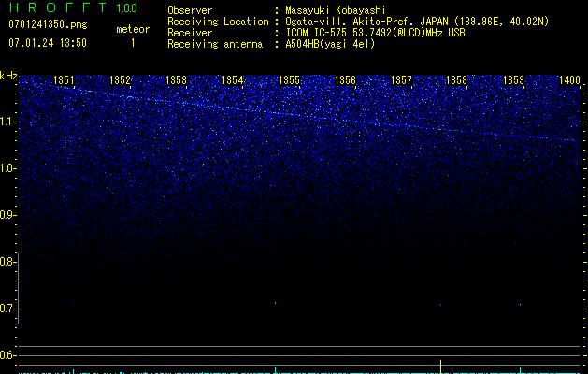Select the 1353 time marker
Screen dimensions: 588x374
click(x=177, y=80)
